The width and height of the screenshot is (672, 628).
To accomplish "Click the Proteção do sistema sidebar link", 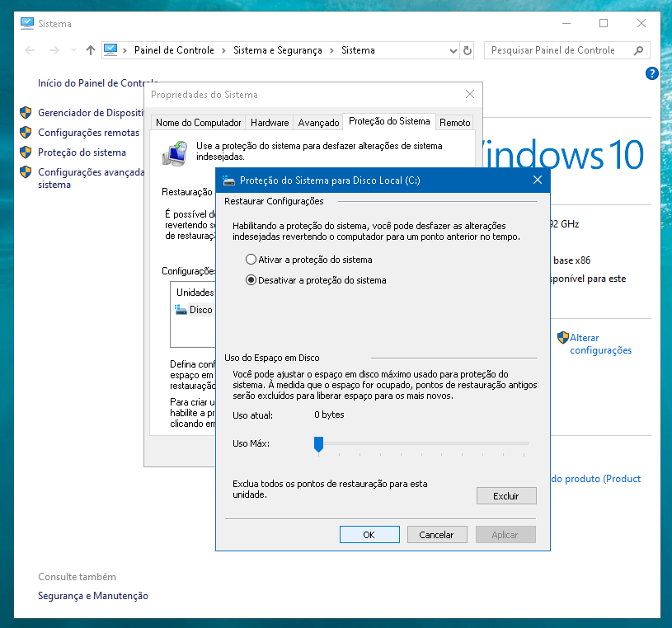I will (82, 152).
